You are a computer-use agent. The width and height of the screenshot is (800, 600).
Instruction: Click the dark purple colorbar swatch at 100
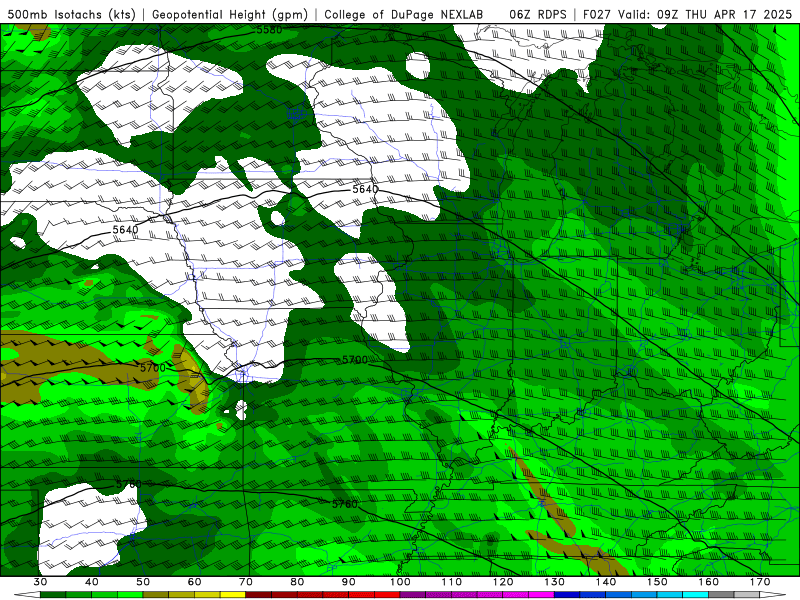[x=413, y=595]
